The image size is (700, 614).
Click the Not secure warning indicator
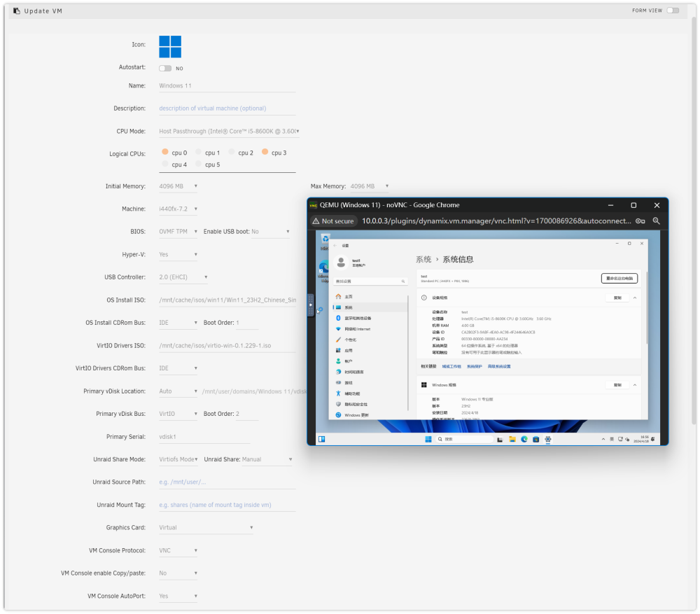[333, 221]
